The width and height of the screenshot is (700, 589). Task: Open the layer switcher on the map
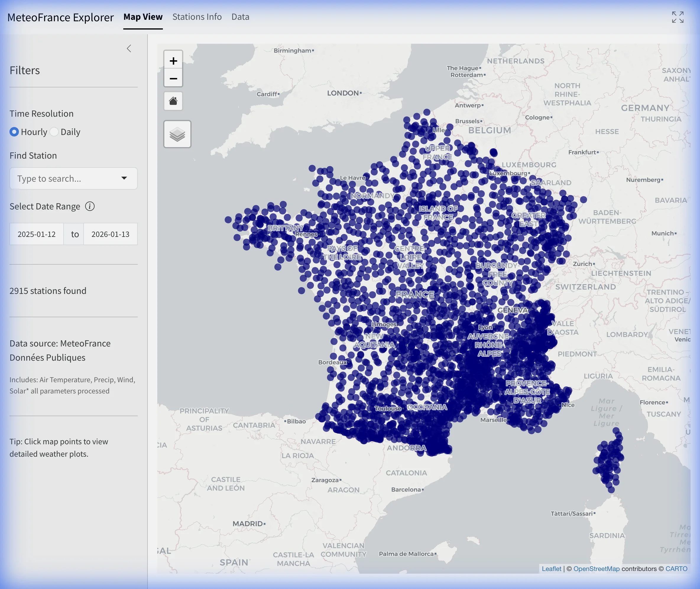pos(177,134)
